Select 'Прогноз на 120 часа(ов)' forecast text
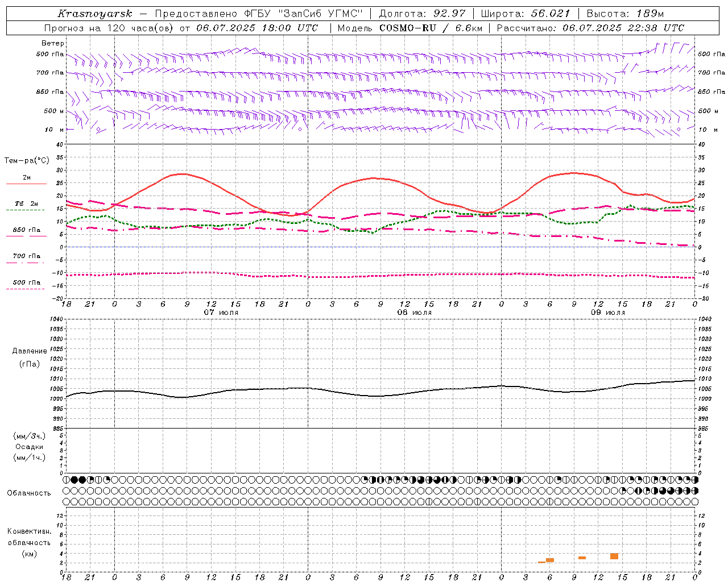Viewport: 728px width, 582px height. pos(110,28)
